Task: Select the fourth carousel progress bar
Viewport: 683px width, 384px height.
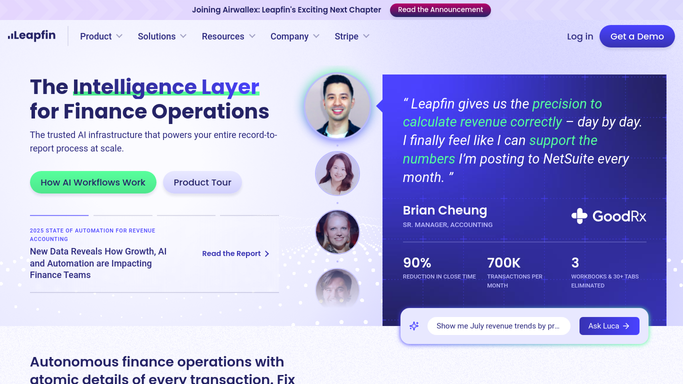Action: [x=249, y=215]
